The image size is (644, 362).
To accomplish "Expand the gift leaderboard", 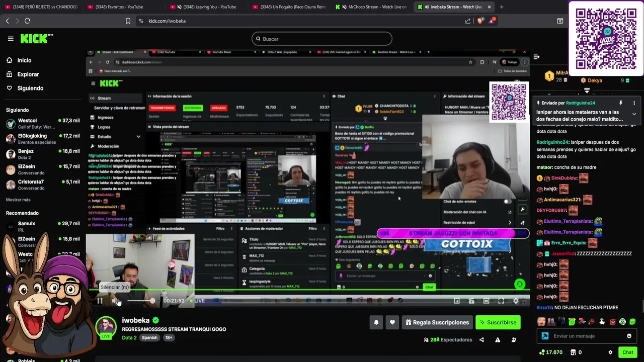I will point(587,90).
